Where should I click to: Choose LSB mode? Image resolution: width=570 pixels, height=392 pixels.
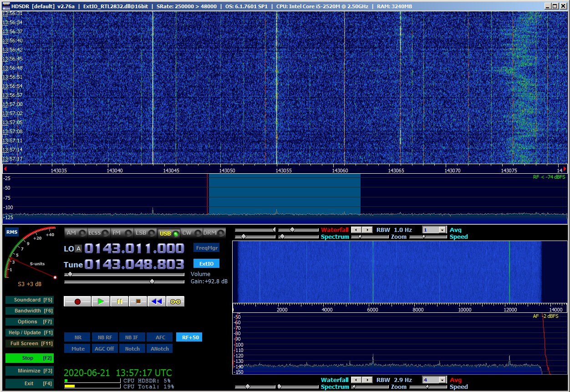click(x=145, y=233)
